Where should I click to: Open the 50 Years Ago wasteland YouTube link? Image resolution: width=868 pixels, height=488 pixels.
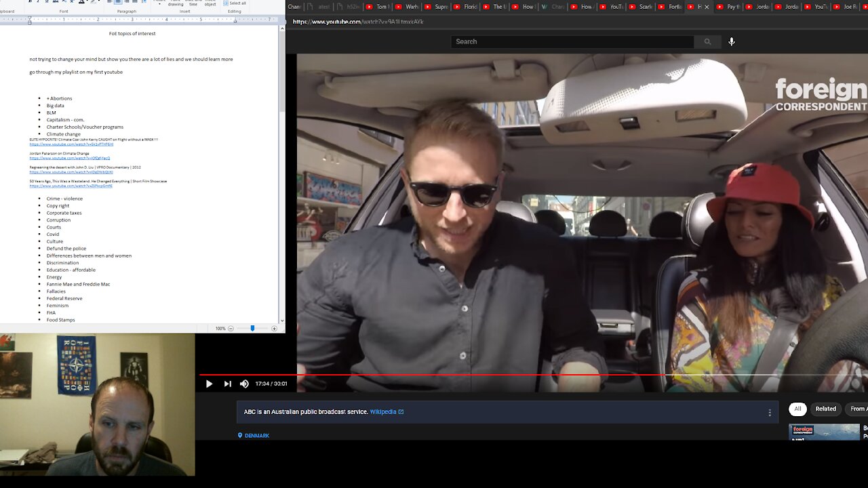click(x=71, y=186)
